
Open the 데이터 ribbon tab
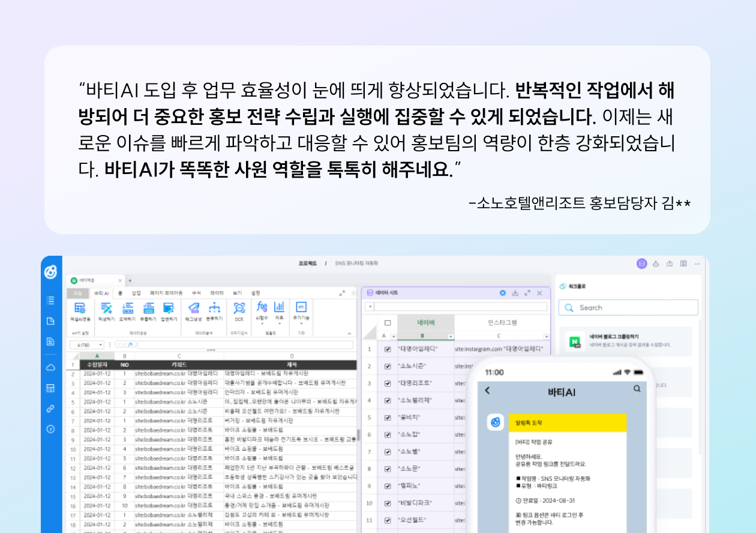pyautogui.click(x=217, y=293)
